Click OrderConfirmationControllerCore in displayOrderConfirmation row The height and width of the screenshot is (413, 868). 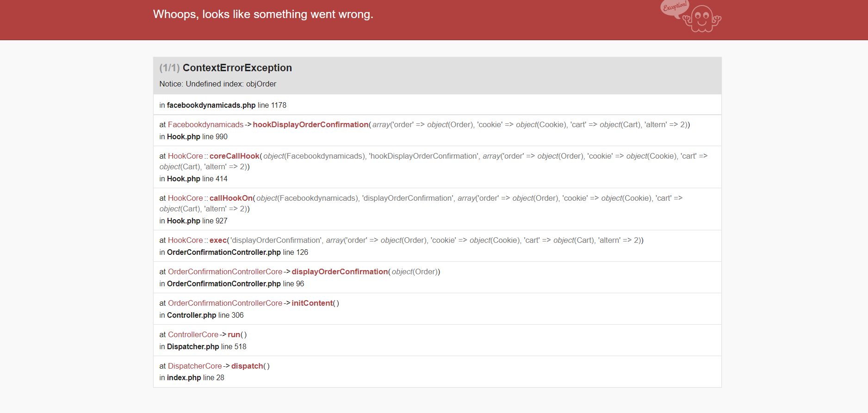225,272
